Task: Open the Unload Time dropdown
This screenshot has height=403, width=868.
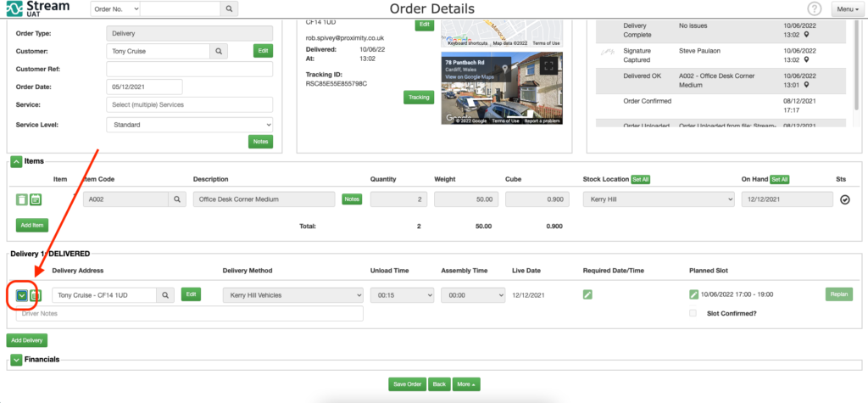Action: click(x=402, y=295)
